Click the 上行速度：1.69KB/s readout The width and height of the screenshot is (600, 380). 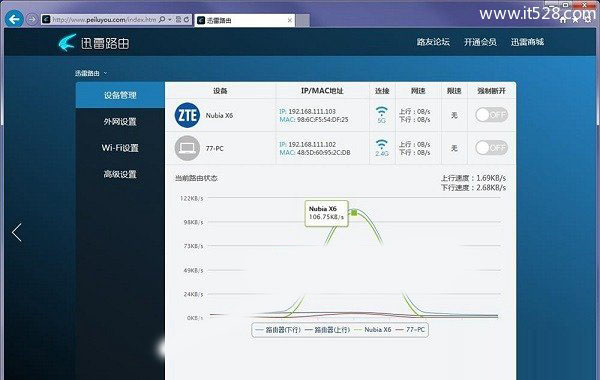click(x=473, y=178)
